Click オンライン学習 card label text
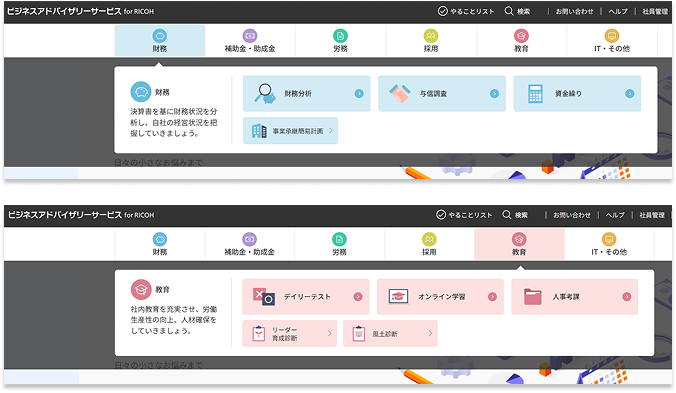The width and height of the screenshot is (676, 393). (441, 297)
